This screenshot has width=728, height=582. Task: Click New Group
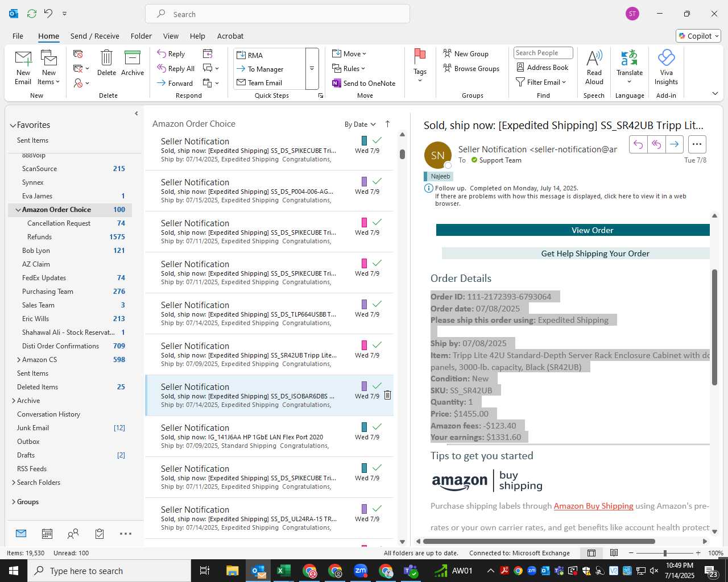466,54
